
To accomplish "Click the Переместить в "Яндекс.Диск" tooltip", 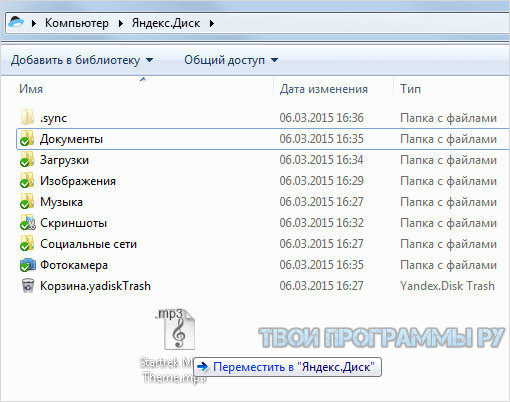I will pos(287,367).
